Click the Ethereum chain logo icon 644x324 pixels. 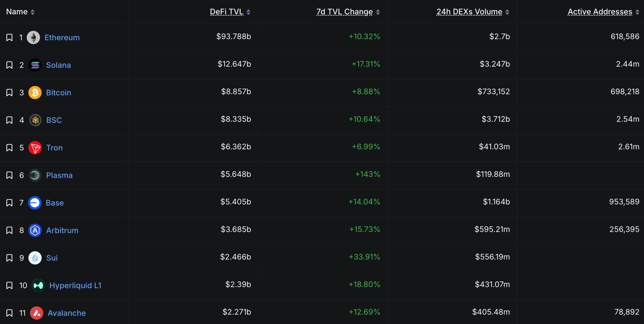[33, 38]
